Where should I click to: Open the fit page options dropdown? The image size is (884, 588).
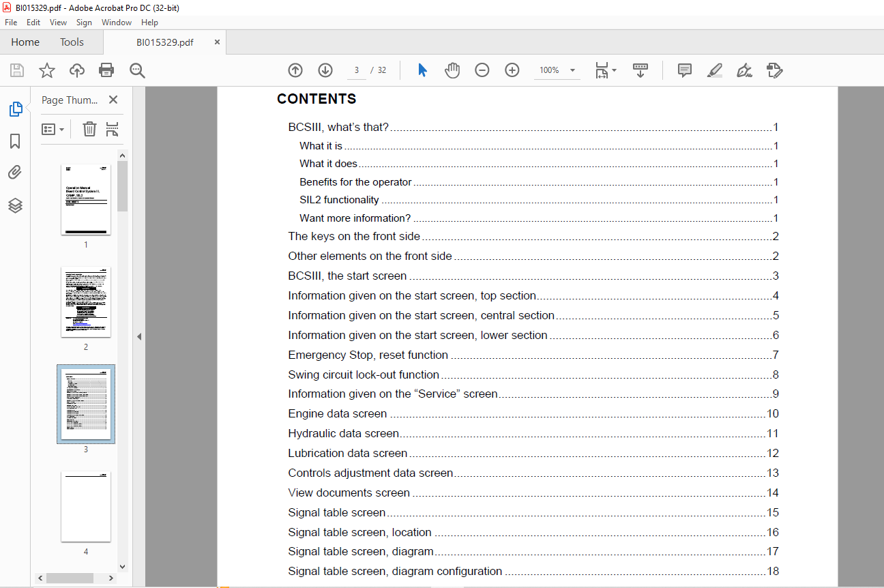605,70
